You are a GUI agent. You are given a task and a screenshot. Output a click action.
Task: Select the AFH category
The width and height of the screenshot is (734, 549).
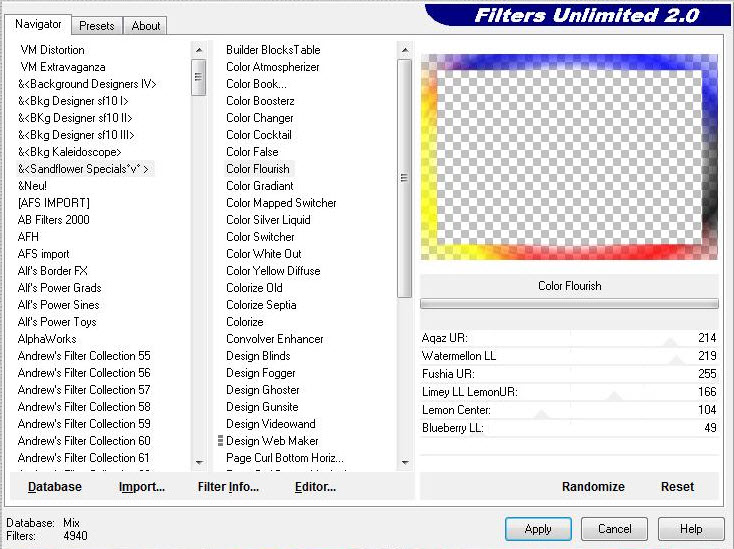[x=28, y=237]
